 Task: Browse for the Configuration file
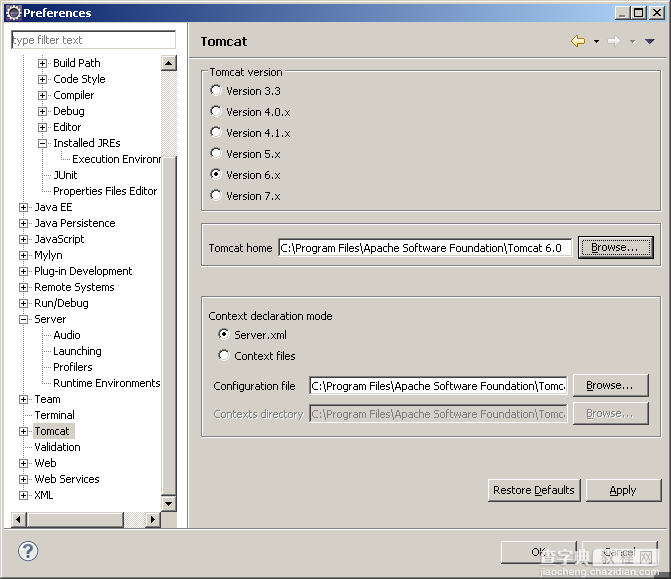pyautogui.click(x=610, y=386)
